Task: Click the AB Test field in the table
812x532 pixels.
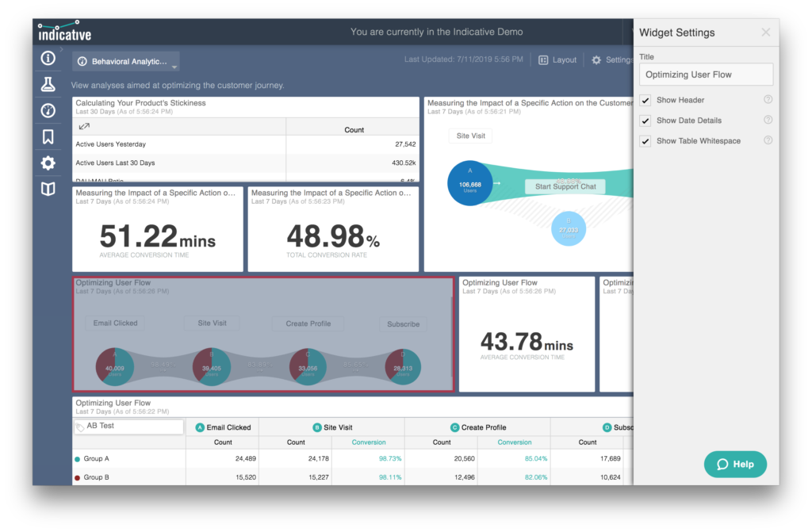Action: tap(129, 427)
